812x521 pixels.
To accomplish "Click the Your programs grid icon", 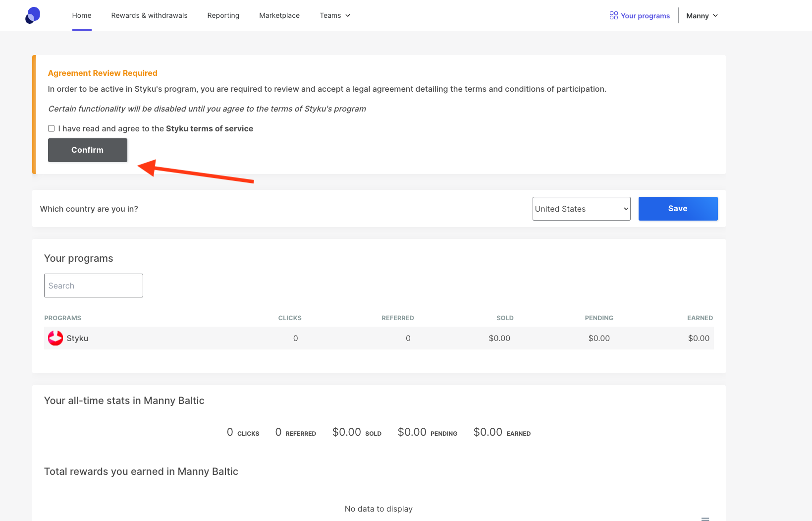I will tap(613, 16).
